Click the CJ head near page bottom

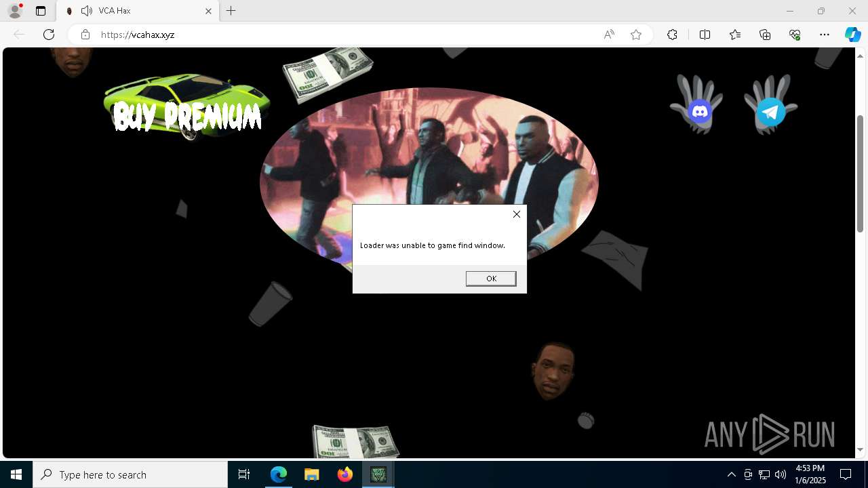[x=553, y=371]
